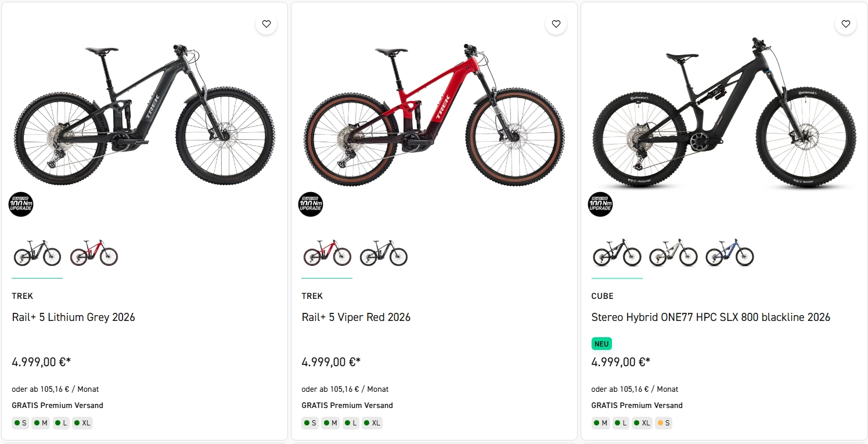Select size L for Rail+ 5 Lithium Grey
This screenshot has width=868, height=444.
[61, 423]
